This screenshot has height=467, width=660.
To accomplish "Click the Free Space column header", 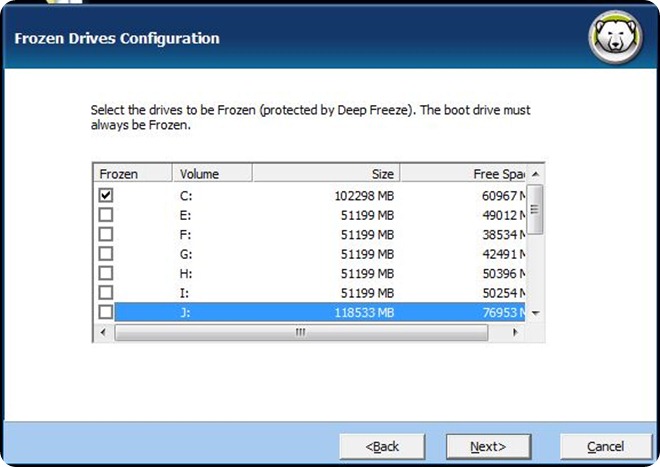I will [462, 173].
